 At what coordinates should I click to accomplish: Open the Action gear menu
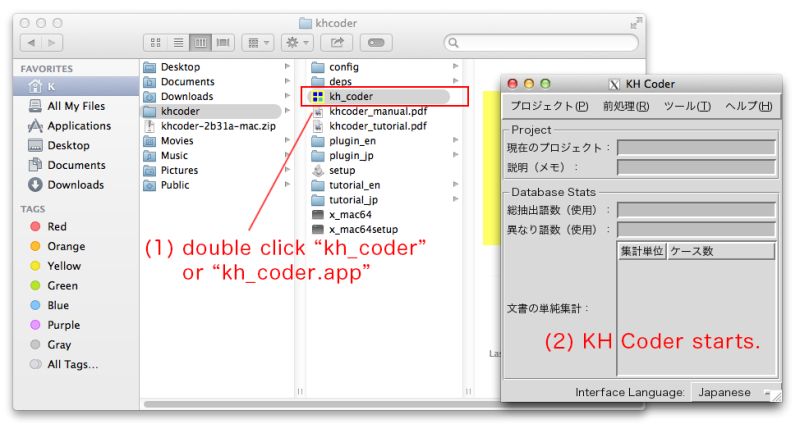(297, 42)
